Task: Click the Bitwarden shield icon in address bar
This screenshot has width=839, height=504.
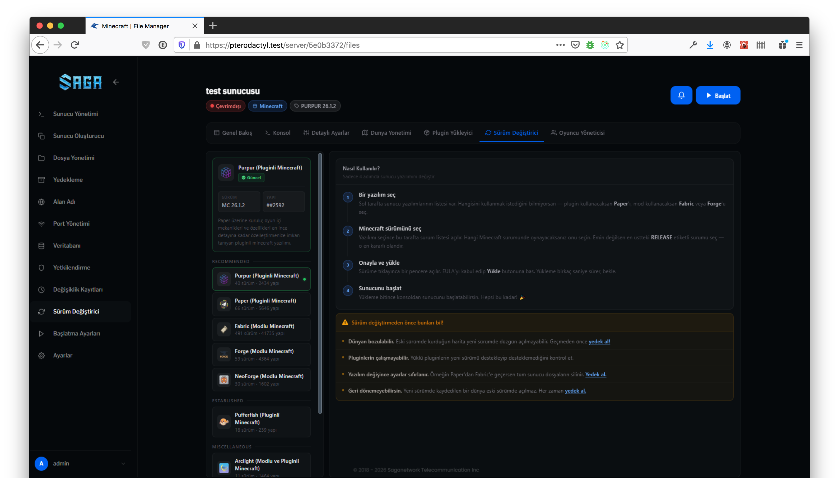Action: [x=182, y=45]
